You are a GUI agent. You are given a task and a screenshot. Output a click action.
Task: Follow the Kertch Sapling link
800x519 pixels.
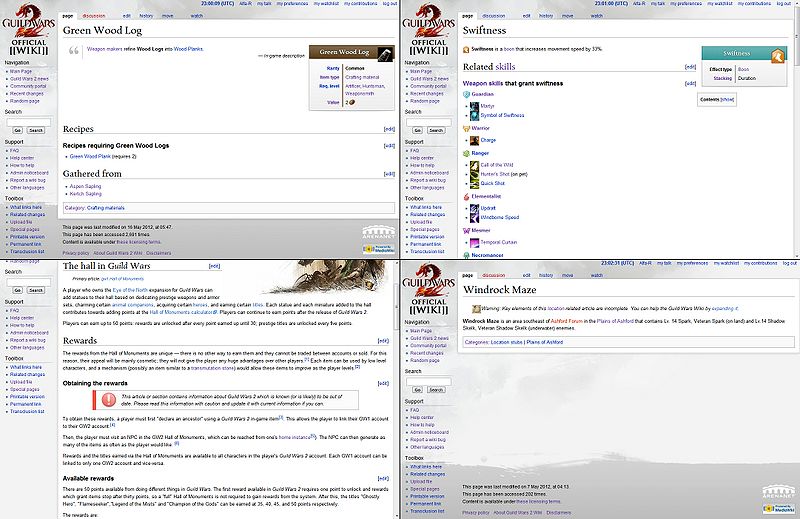click(86, 194)
